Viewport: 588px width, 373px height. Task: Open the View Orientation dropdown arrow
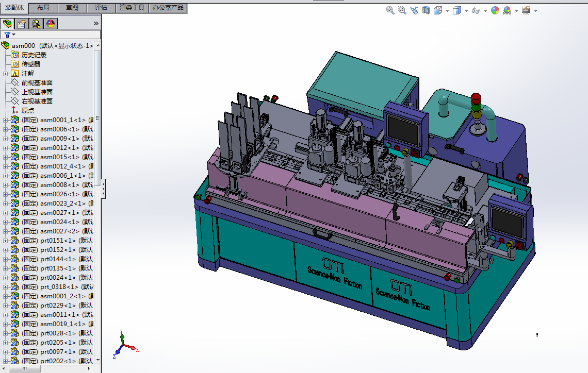tap(447, 11)
